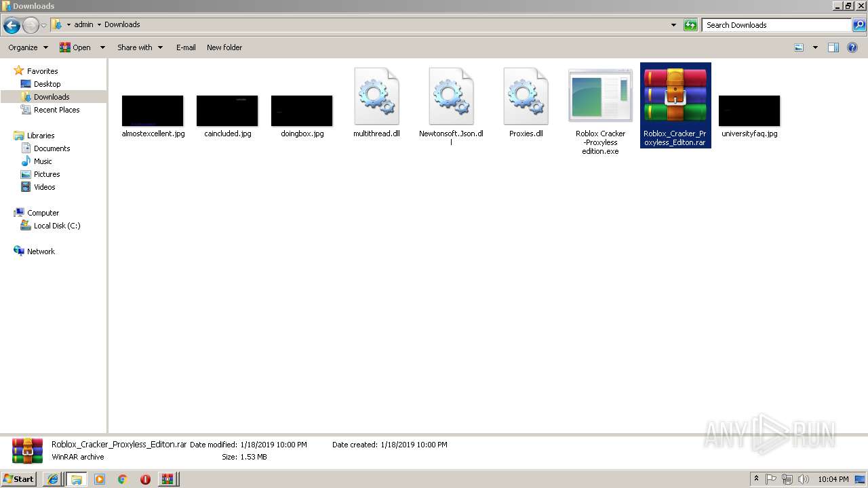Click the E-mail toolbar button
This screenshot has height=488, width=868.
[x=186, y=47]
